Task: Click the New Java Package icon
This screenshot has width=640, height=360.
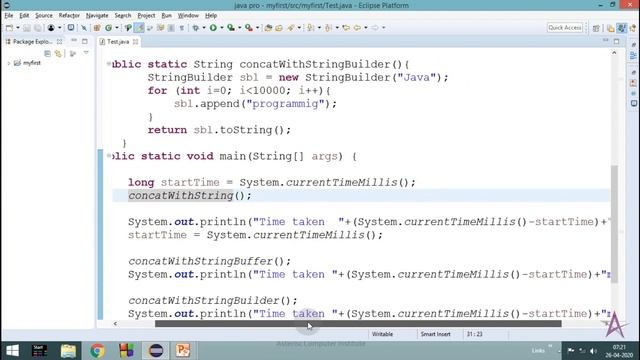Action: coord(97,28)
